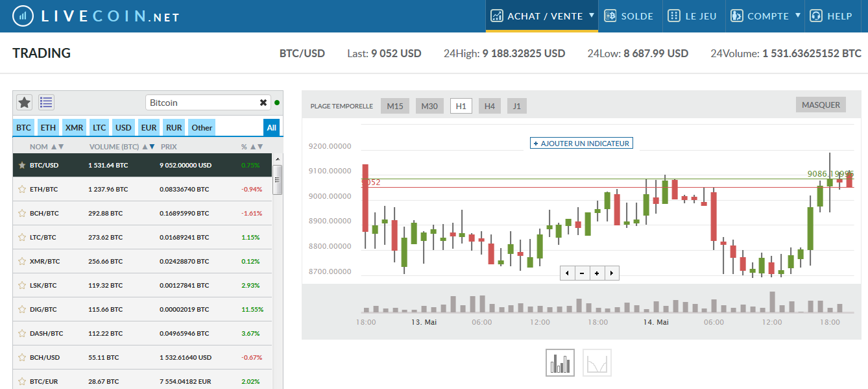Set timeframe to J1
Screen dimensions: 868x389
[517, 106]
